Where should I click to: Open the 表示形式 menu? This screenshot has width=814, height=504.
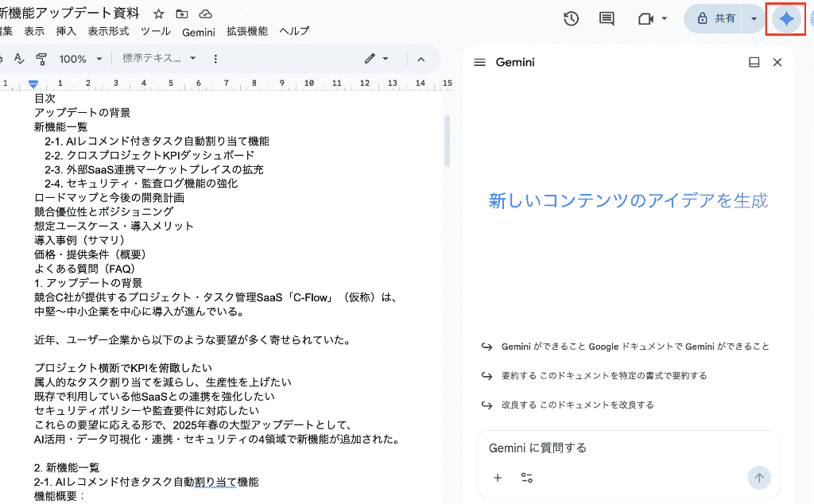[x=108, y=31]
